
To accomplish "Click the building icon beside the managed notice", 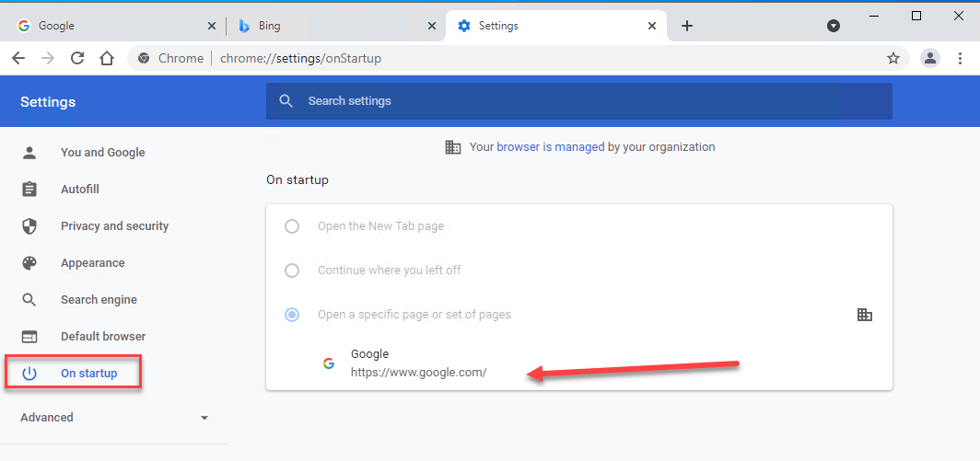I will tap(453, 147).
